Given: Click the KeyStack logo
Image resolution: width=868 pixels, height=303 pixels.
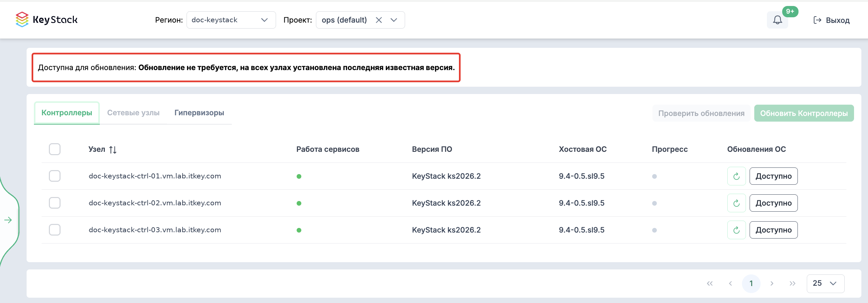Looking at the screenshot, I should point(47,20).
